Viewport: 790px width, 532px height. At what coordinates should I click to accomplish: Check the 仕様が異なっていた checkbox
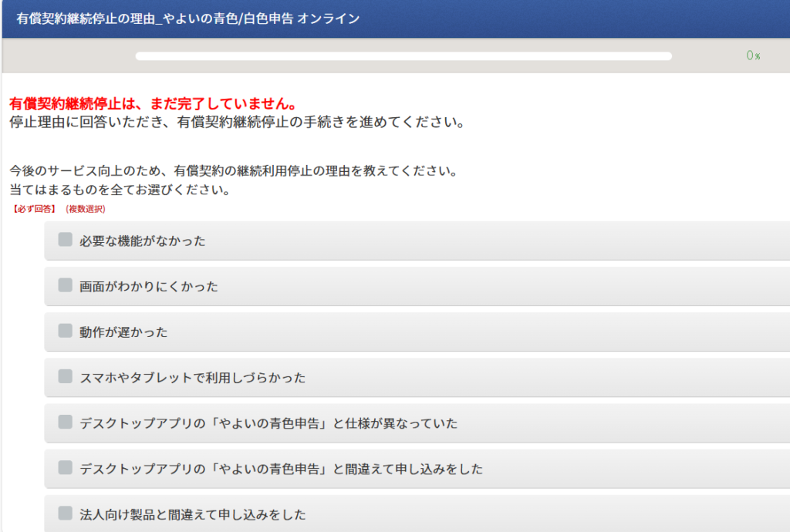[66, 423]
